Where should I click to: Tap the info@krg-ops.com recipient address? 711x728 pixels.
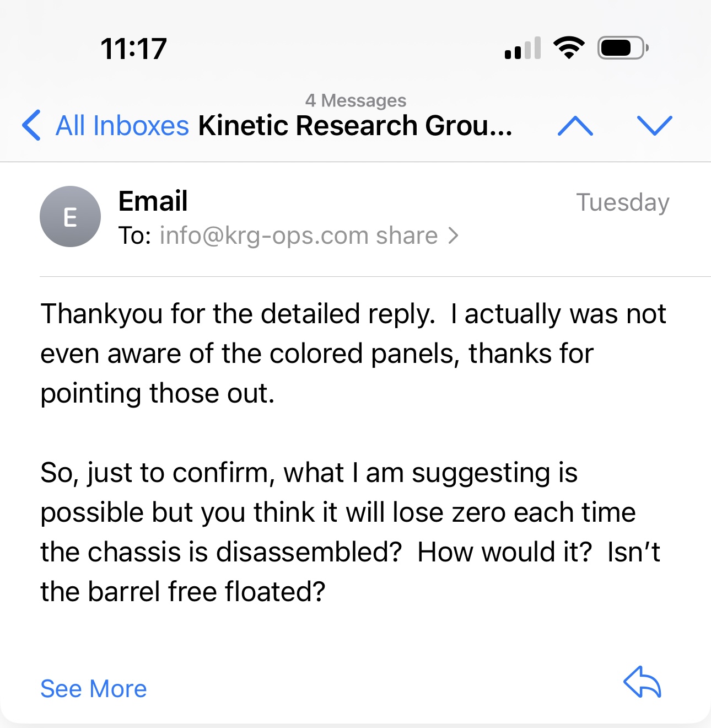(264, 236)
